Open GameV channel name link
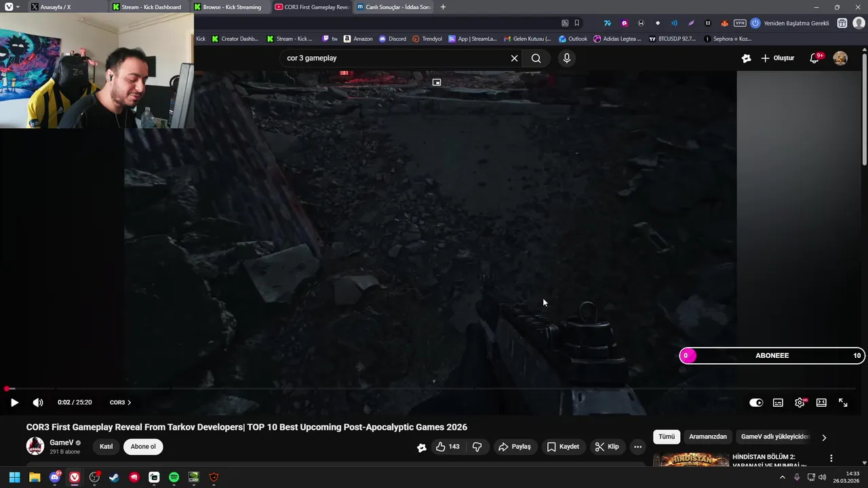The width and height of the screenshot is (868, 488). pos(61,443)
